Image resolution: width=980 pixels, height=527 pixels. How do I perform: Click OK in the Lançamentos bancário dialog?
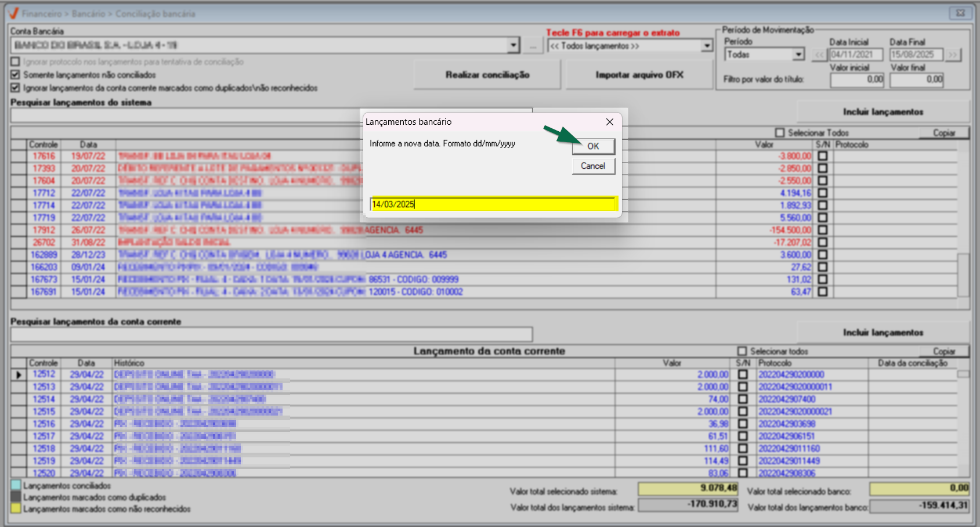point(593,146)
